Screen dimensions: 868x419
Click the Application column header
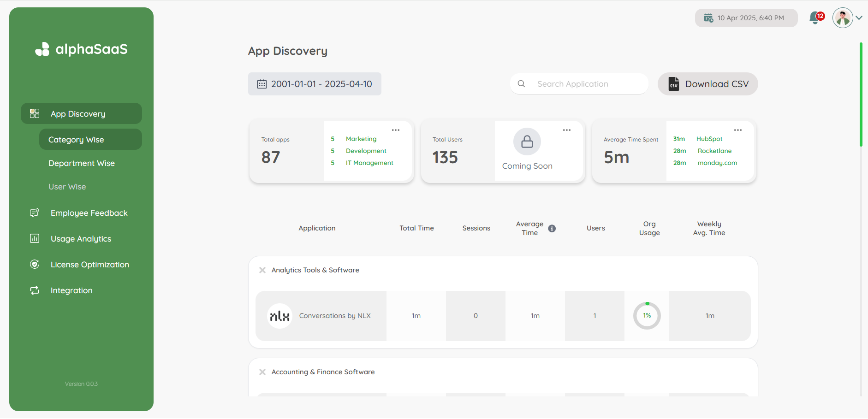click(x=317, y=228)
